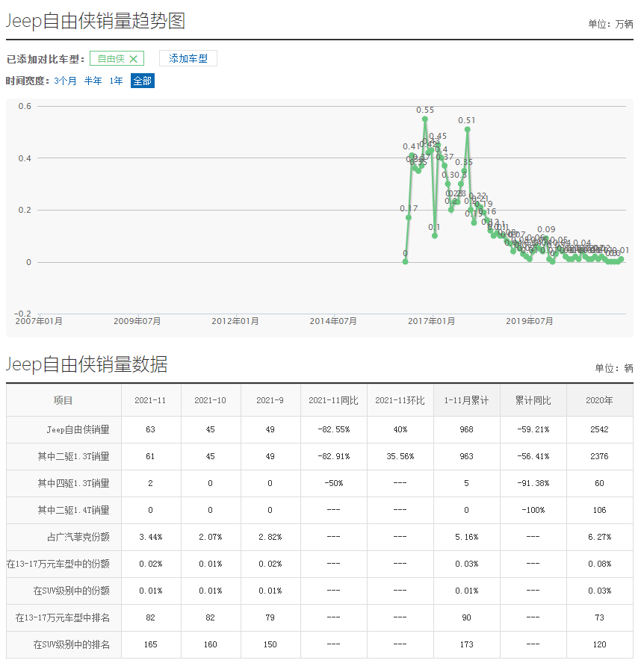The image size is (644, 666).
Task: Click the 2376 cell
Action: coord(599,456)
